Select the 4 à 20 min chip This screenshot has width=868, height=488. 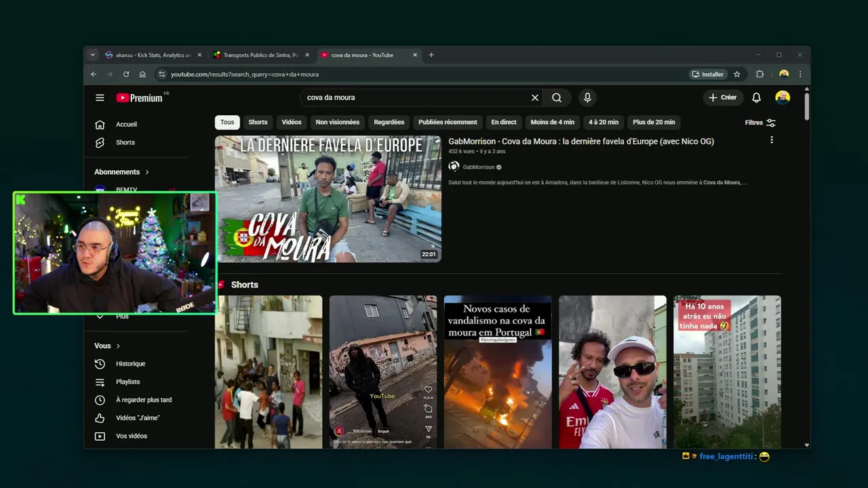tap(604, 122)
